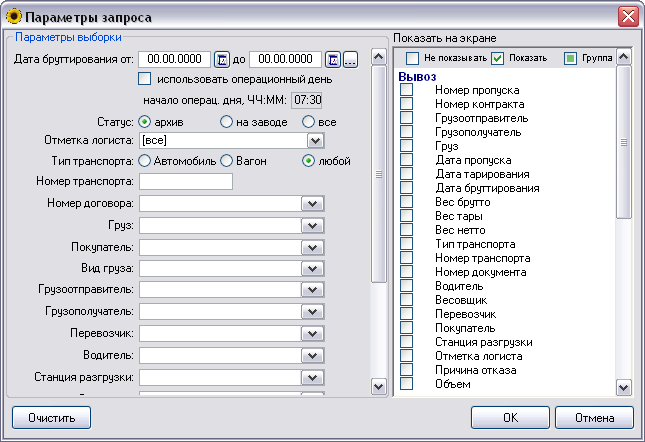Click the 'Номер транспорта' text field
Viewport: 645px width, 442px height.
(x=186, y=181)
